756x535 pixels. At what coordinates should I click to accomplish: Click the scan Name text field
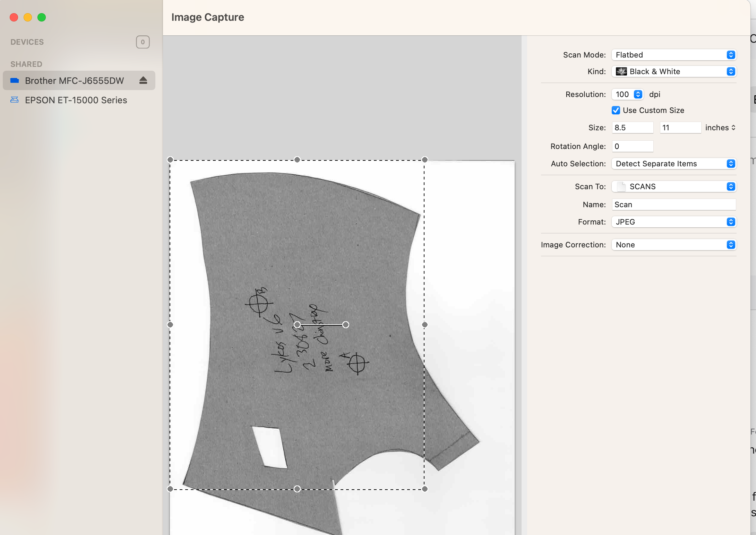point(673,204)
